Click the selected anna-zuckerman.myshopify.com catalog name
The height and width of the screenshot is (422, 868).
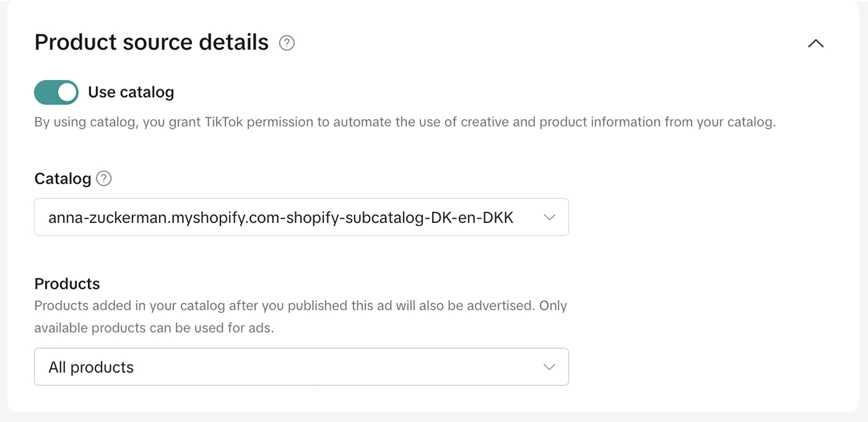pos(281,217)
